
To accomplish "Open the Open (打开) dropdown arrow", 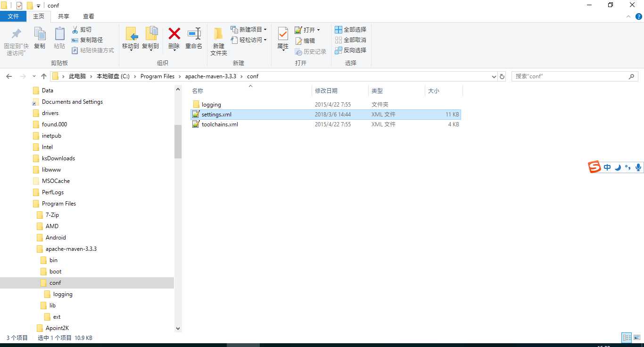I will click(318, 30).
